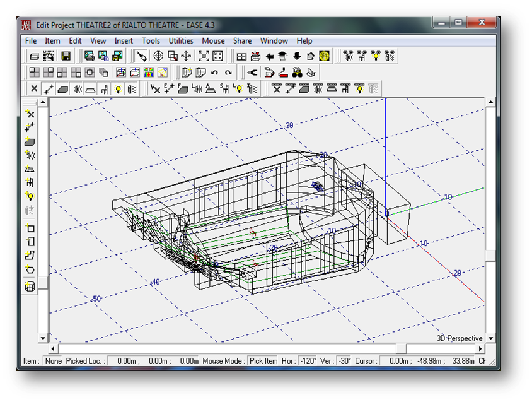Click the yellow round globe icon

tap(325, 56)
